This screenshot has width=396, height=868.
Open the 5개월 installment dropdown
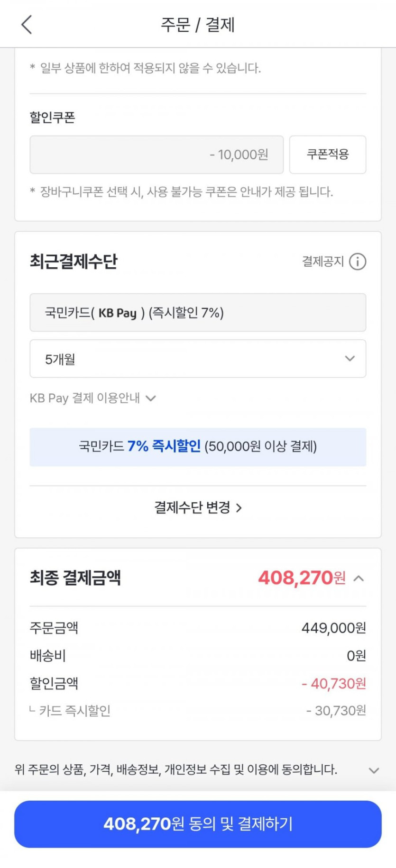coord(198,359)
